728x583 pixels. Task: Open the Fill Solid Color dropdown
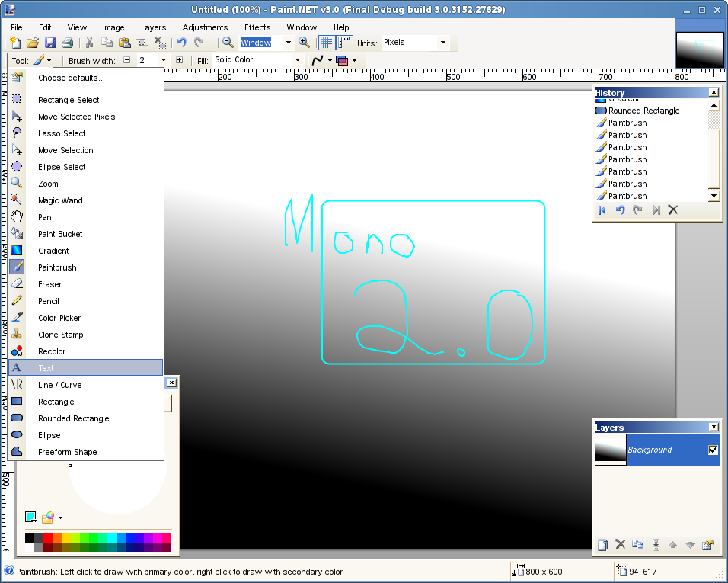click(298, 60)
